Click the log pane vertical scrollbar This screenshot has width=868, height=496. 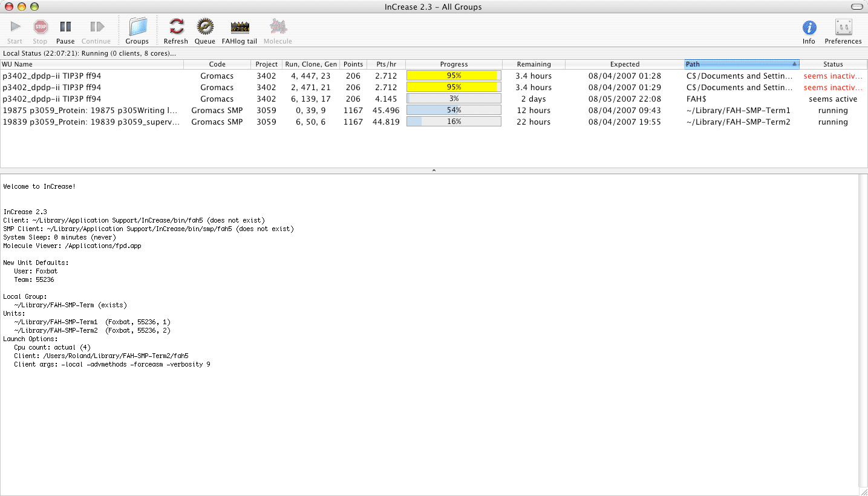click(x=863, y=330)
